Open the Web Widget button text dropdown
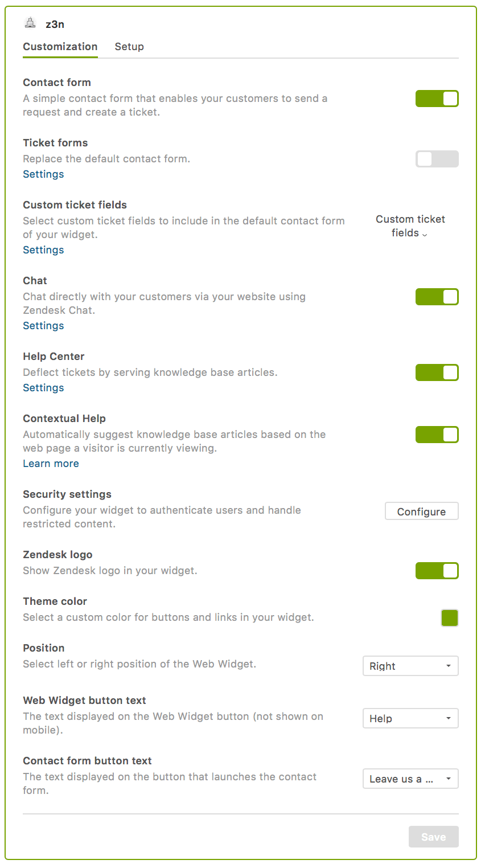 click(x=410, y=718)
